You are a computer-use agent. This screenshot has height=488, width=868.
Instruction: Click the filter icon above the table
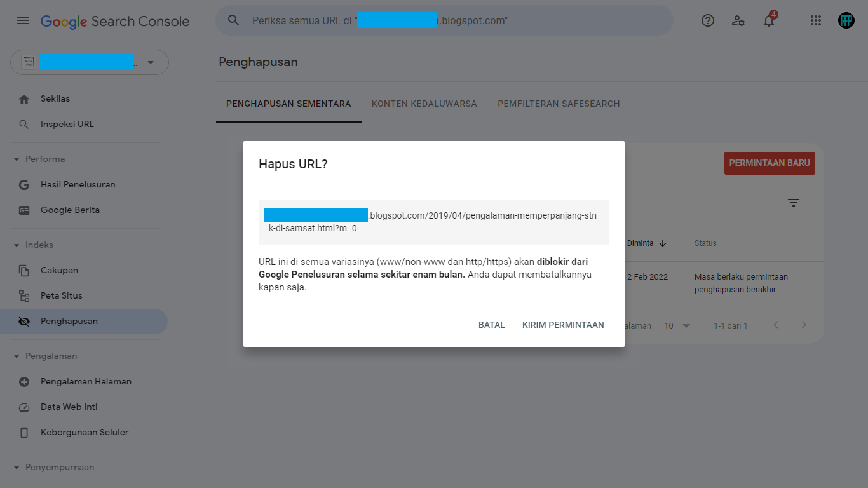[x=794, y=203]
